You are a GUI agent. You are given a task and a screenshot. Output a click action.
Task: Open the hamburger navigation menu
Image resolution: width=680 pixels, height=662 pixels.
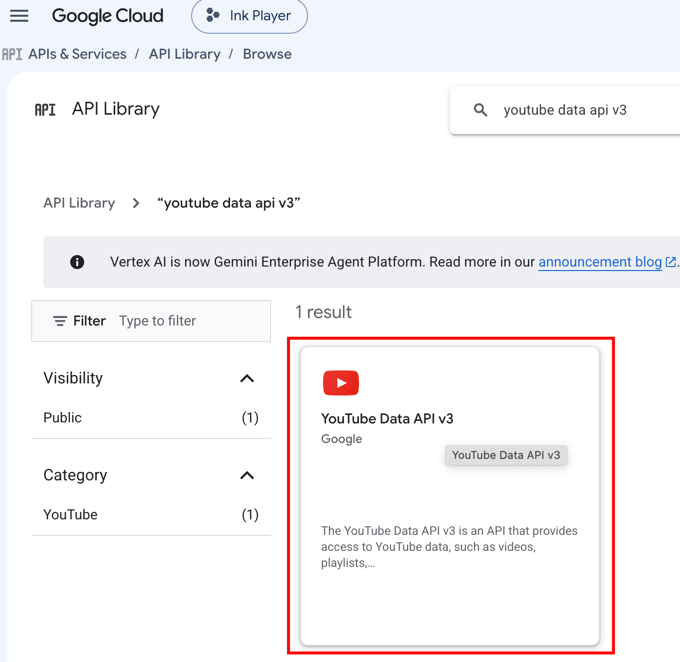[x=19, y=16]
